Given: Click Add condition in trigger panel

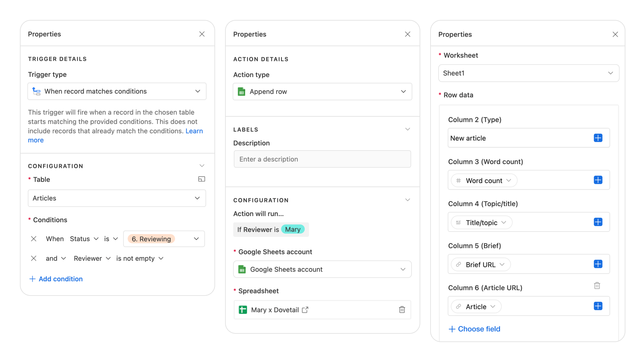Looking at the screenshot, I should point(55,279).
